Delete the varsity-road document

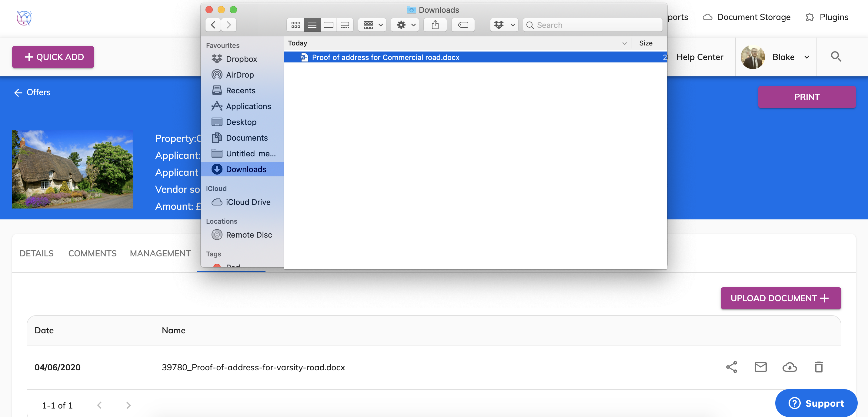click(x=820, y=367)
